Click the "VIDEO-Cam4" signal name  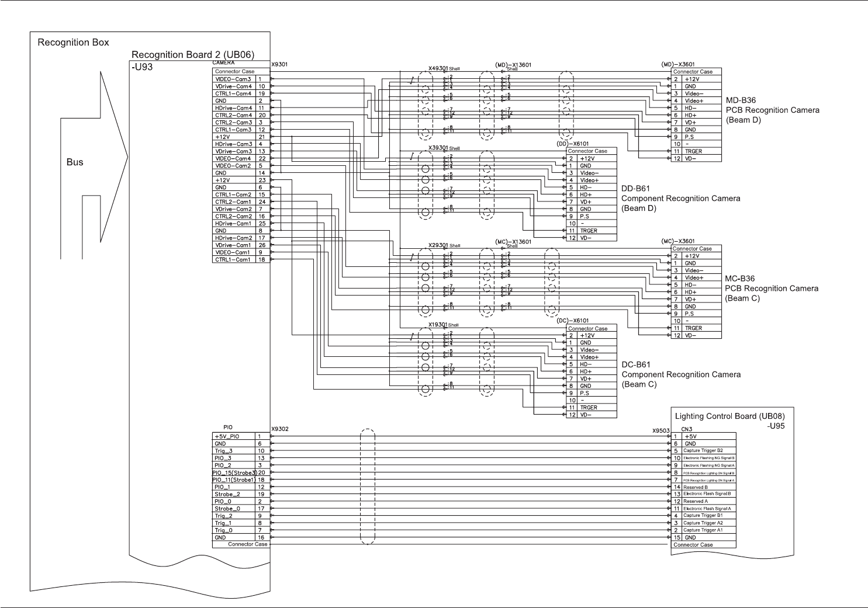[233, 159]
